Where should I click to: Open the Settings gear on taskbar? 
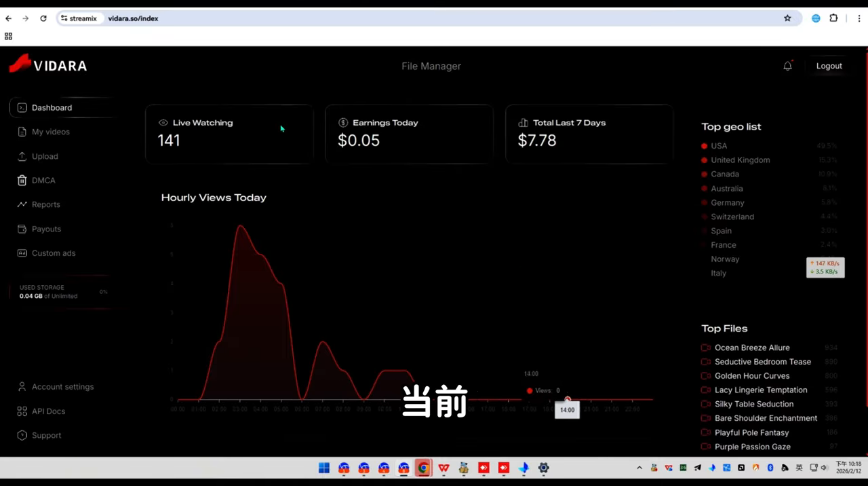point(543,468)
